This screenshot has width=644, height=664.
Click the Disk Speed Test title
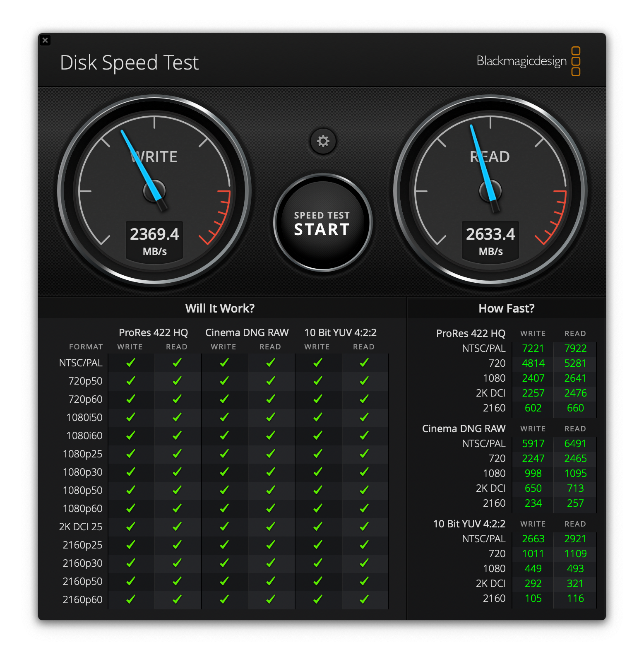pos(130,63)
